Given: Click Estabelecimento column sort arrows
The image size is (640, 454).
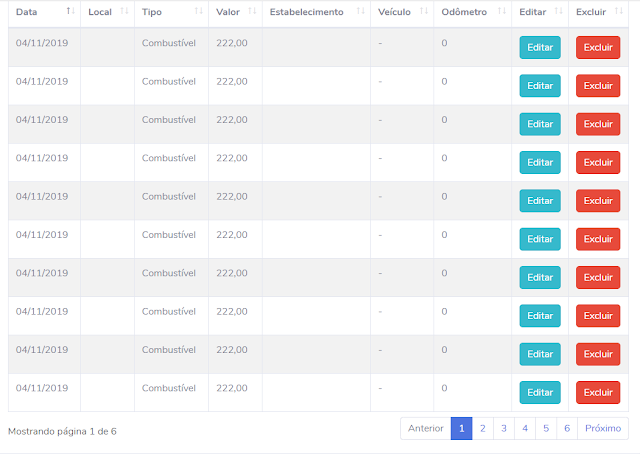Looking at the screenshot, I should (360, 11).
